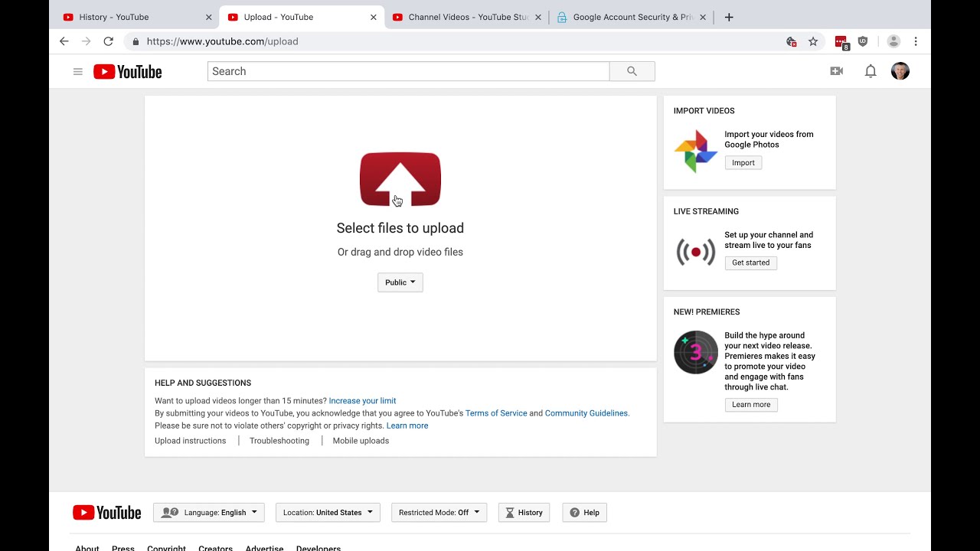Open the Chrome three-dot menu
The image size is (980, 551).
(916, 41)
